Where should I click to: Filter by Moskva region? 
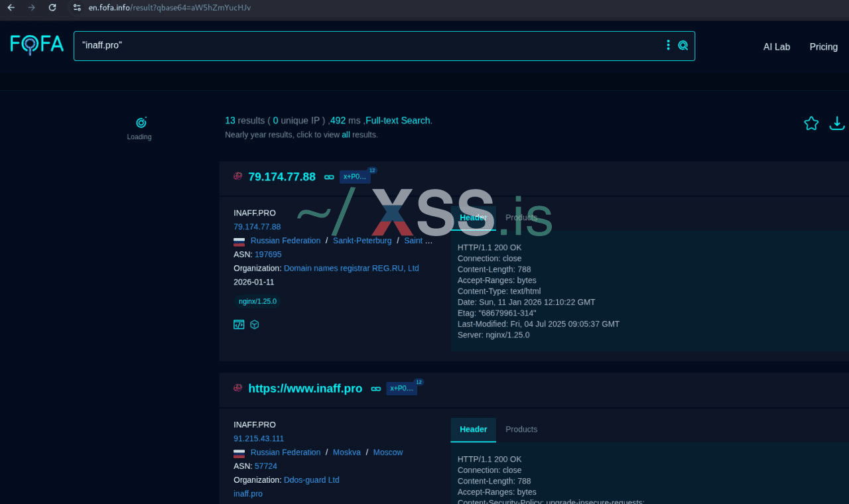pyautogui.click(x=347, y=452)
